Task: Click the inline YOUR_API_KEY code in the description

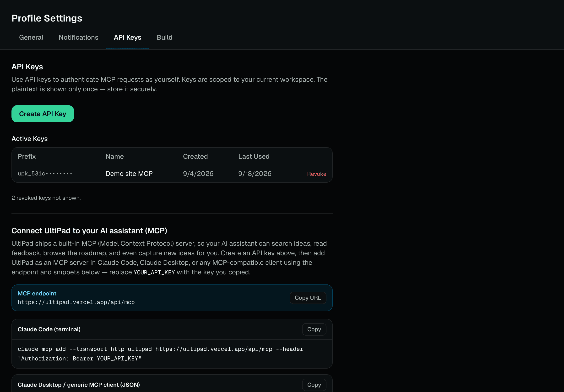Action: click(x=154, y=272)
